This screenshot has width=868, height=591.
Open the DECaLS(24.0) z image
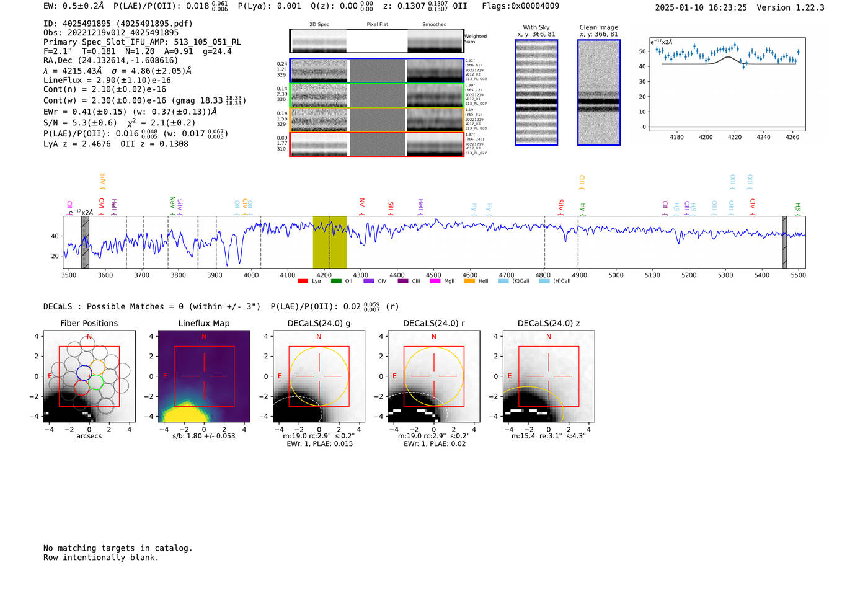tap(548, 376)
